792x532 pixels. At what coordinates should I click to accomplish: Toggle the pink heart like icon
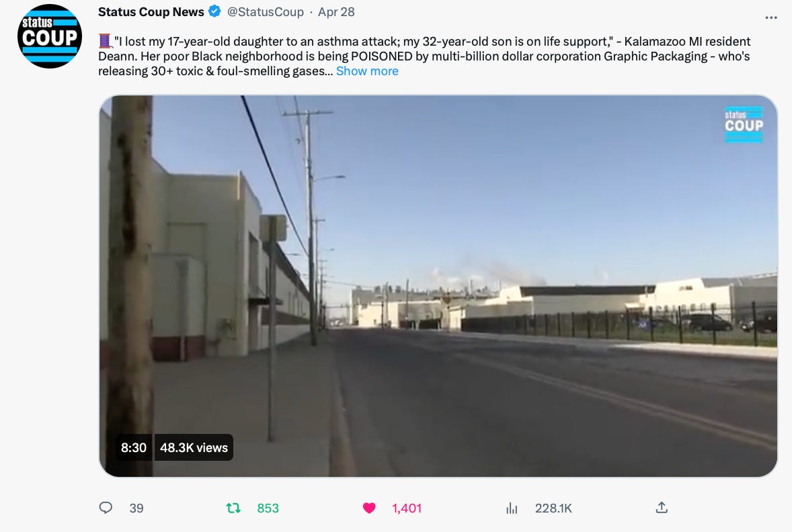tap(369, 508)
